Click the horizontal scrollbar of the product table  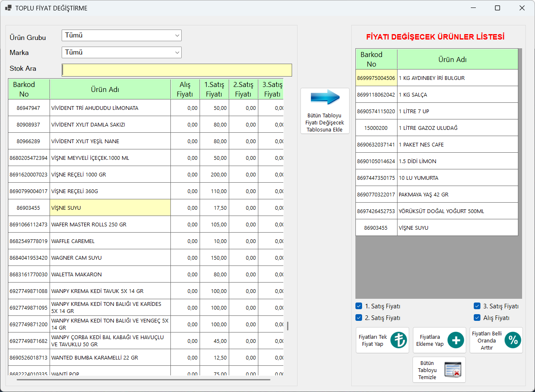144,379
